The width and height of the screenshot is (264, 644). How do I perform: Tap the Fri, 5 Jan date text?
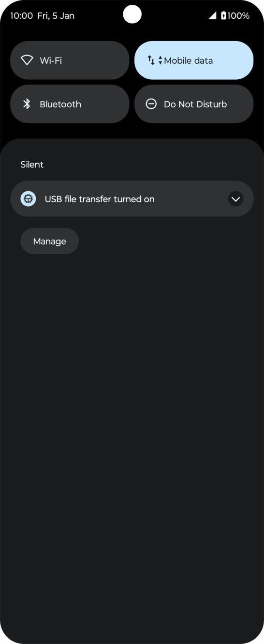(56, 15)
